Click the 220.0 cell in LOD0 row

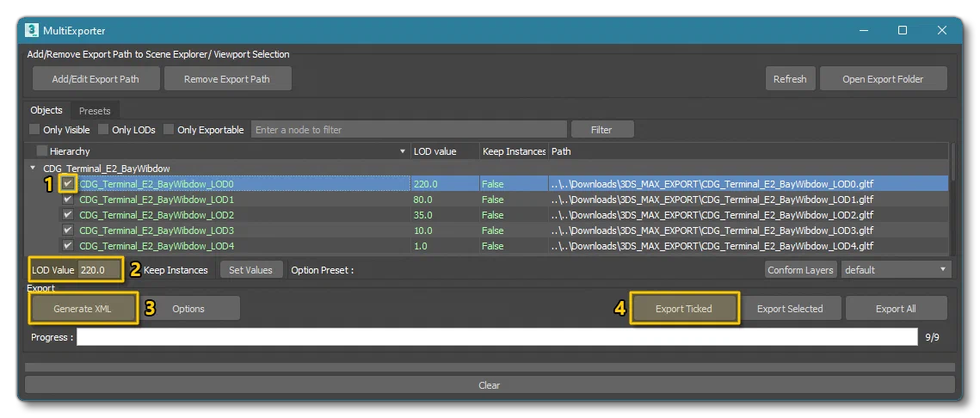[x=425, y=184]
